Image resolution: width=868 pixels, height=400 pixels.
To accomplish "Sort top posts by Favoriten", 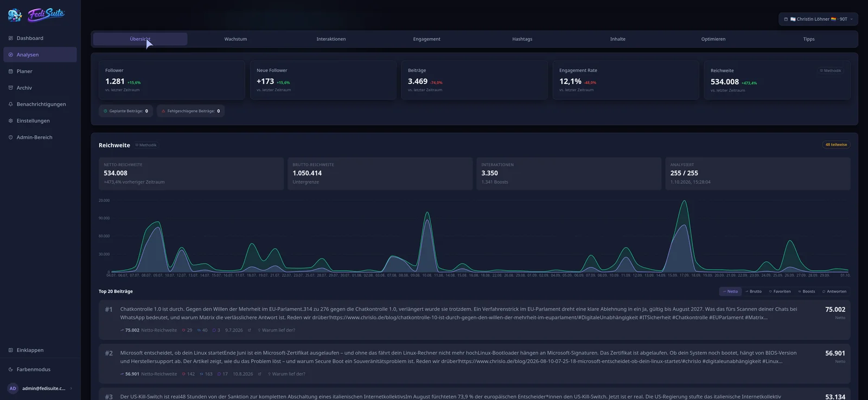I will 780,291.
